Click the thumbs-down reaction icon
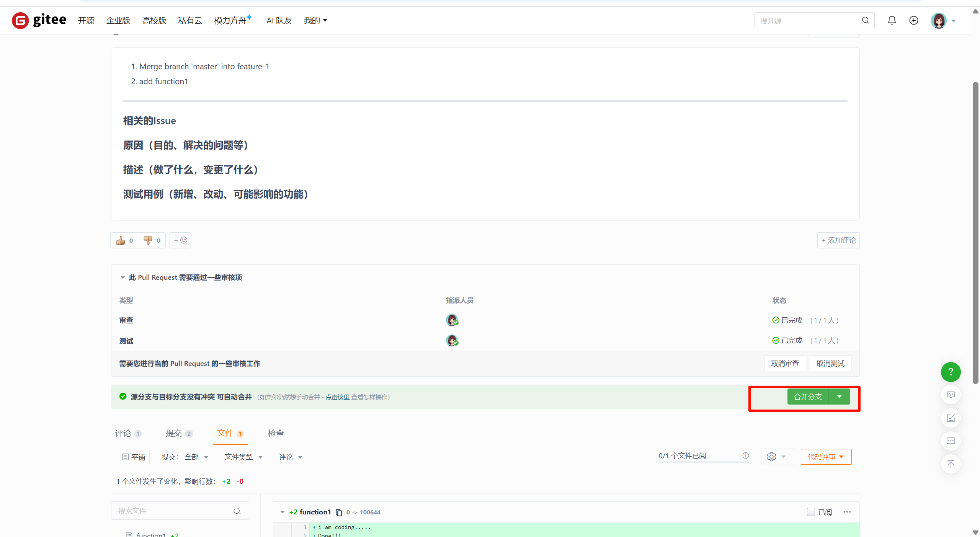980x537 pixels. (x=148, y=240)
